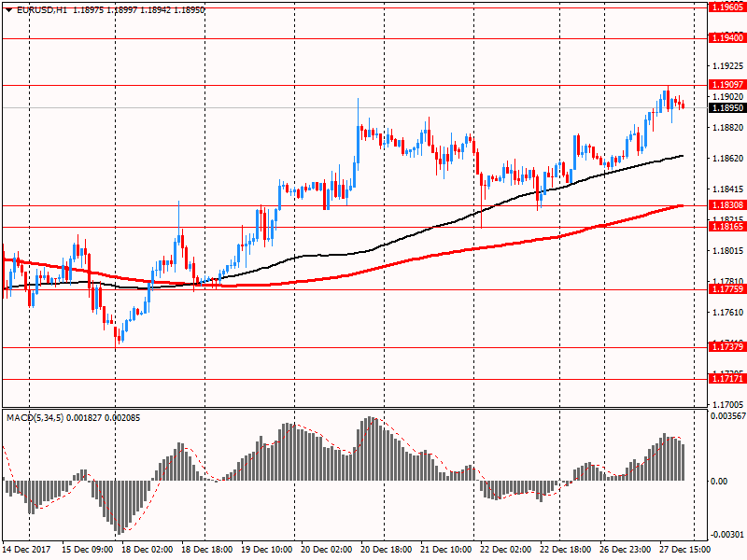Viewport: 747px width, 560px height.
Task: Click the 1.17759 support level label
Action: (727, 289)
